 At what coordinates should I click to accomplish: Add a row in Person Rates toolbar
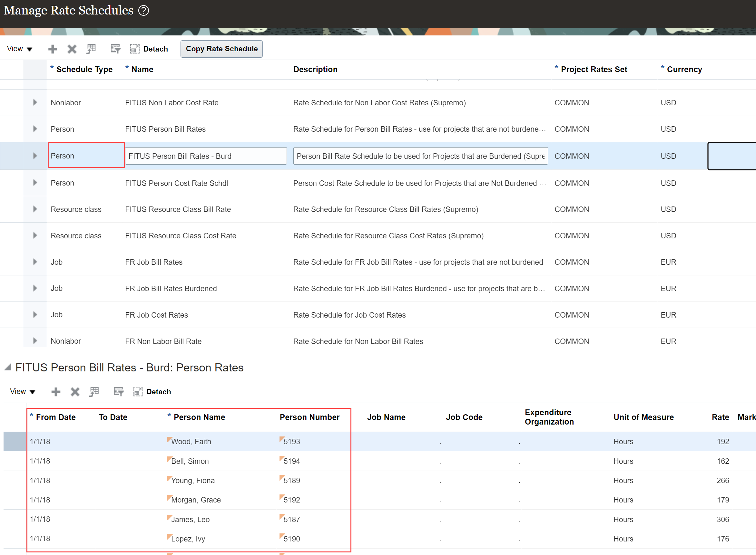click(56, 392)
